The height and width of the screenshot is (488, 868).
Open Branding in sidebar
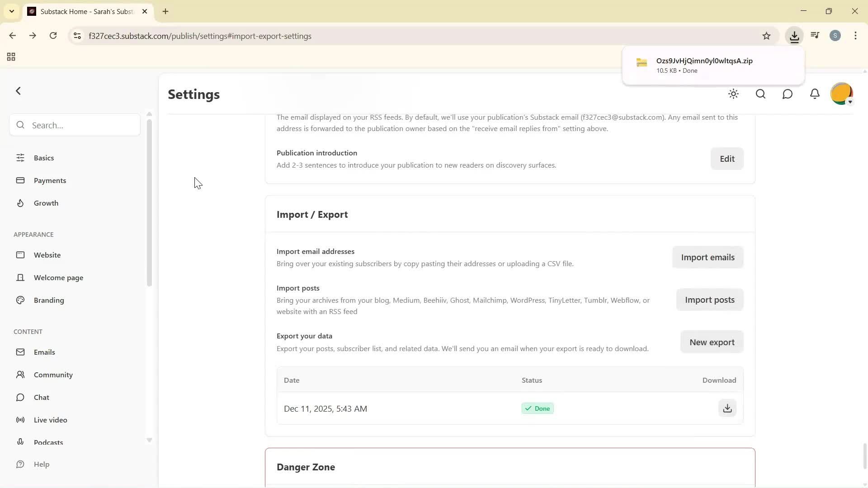pyautogui.click(x=49, y=300)
